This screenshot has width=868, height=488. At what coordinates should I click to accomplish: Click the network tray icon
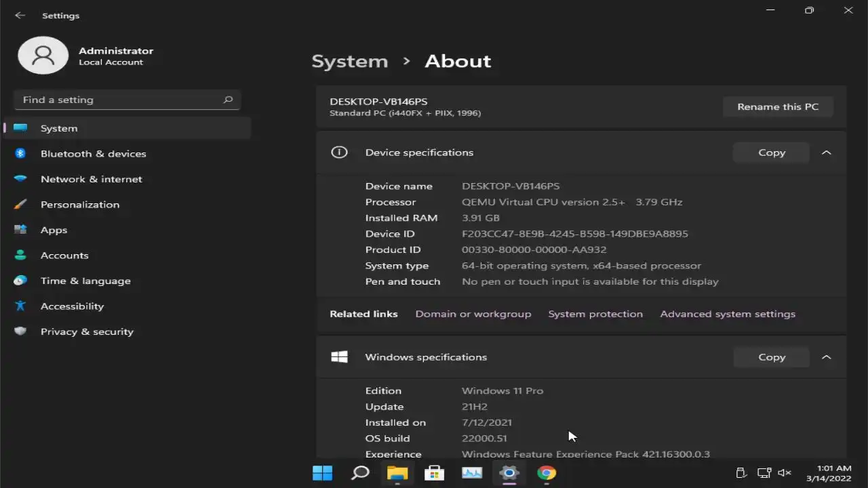764,472
